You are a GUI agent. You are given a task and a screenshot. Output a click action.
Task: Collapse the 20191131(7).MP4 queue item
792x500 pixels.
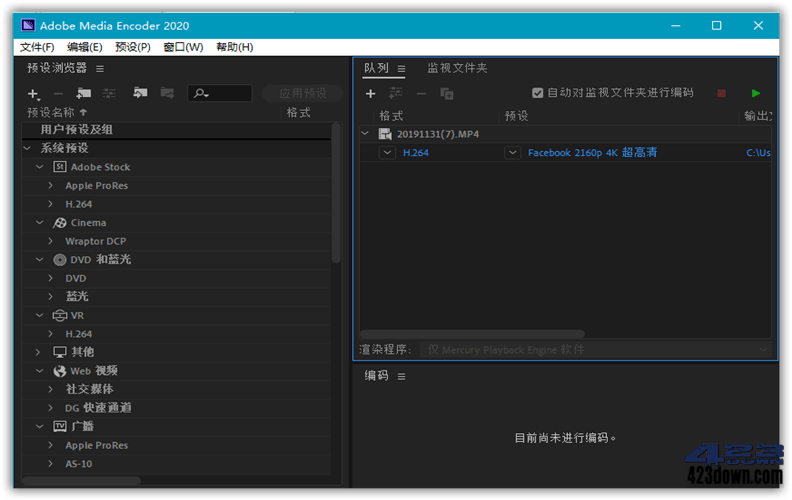(365, 133)
